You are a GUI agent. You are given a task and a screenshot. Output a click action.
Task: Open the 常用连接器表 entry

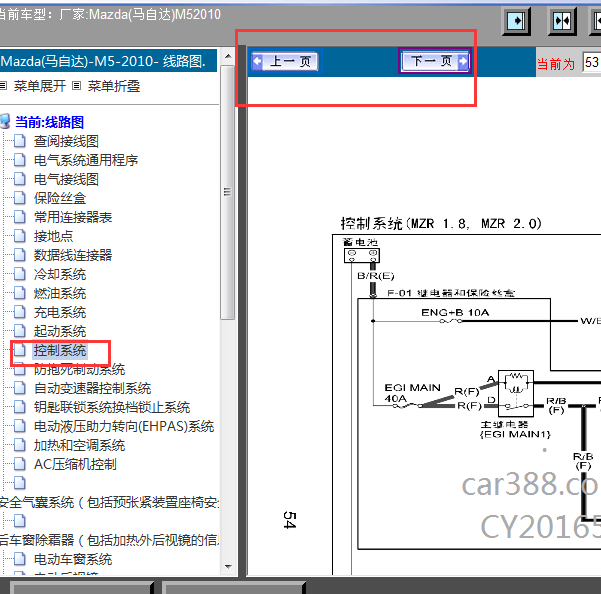(73, 217)
